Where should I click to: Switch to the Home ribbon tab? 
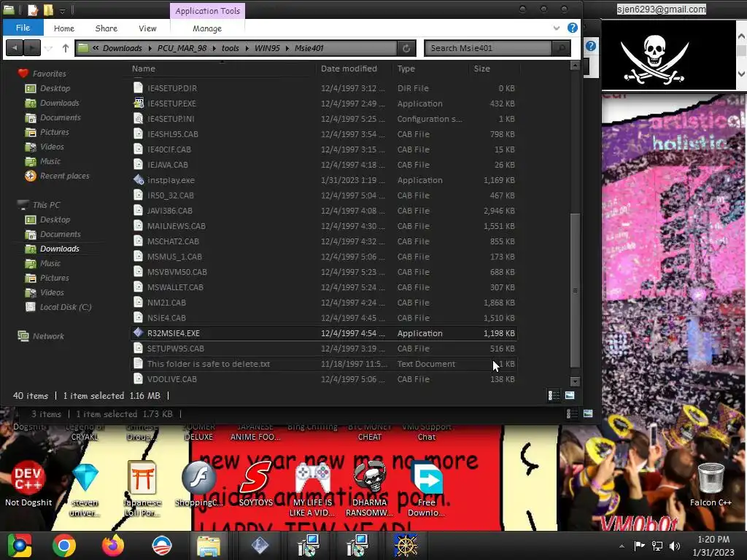64,28
